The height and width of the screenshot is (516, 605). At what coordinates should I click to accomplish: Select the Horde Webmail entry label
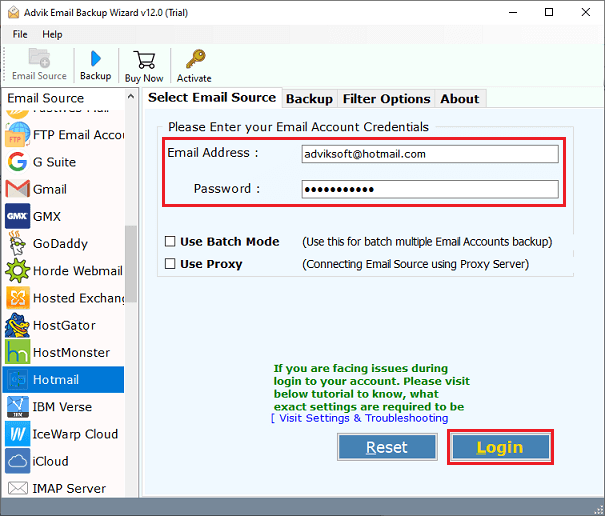click(x=78, y=271)
